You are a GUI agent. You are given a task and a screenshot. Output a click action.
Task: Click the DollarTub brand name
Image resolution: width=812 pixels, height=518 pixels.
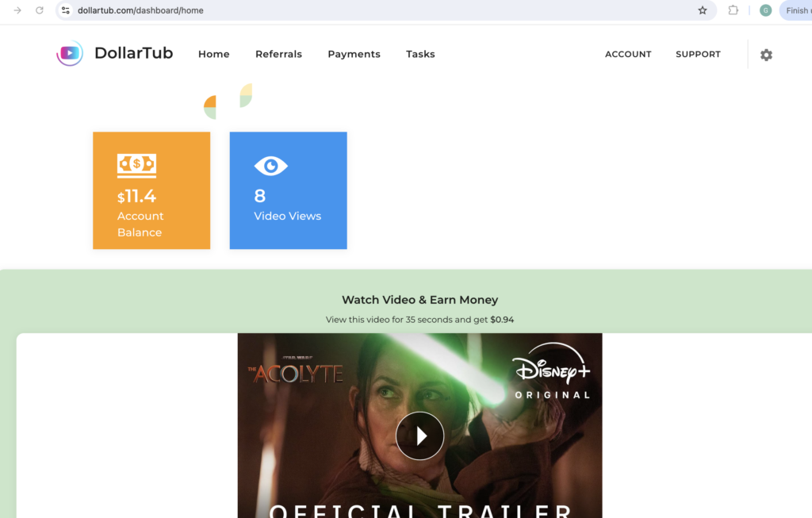click(133, 53)
